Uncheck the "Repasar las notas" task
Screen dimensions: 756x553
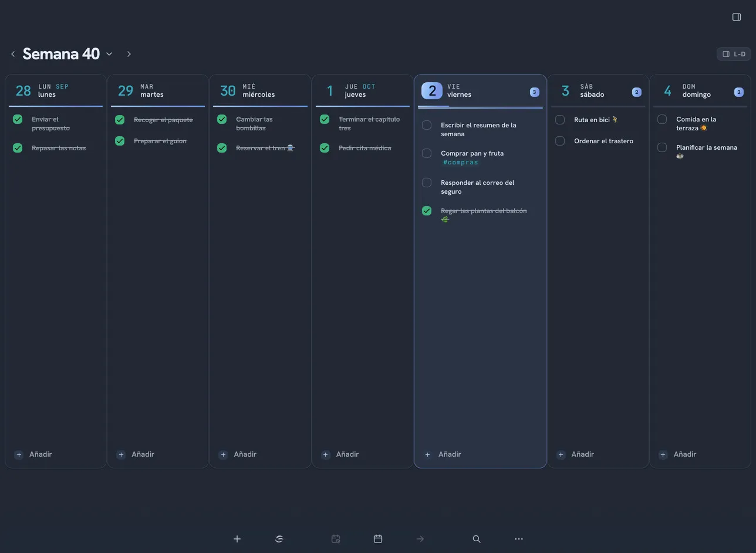click(x=18, y=148)
